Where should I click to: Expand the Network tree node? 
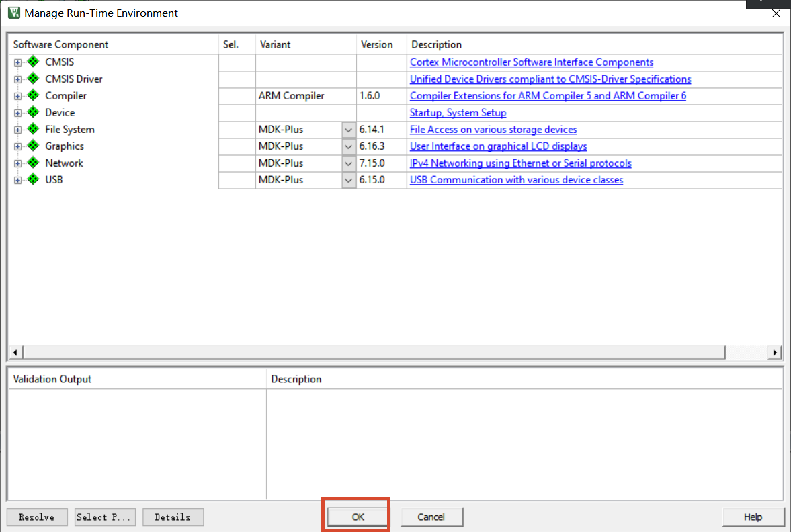(x=17, y=163)
